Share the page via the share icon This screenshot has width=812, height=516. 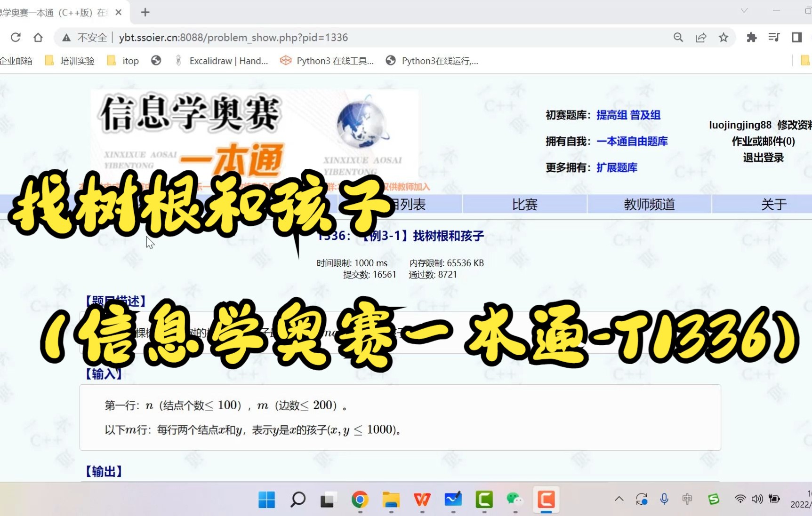(701, 37)
